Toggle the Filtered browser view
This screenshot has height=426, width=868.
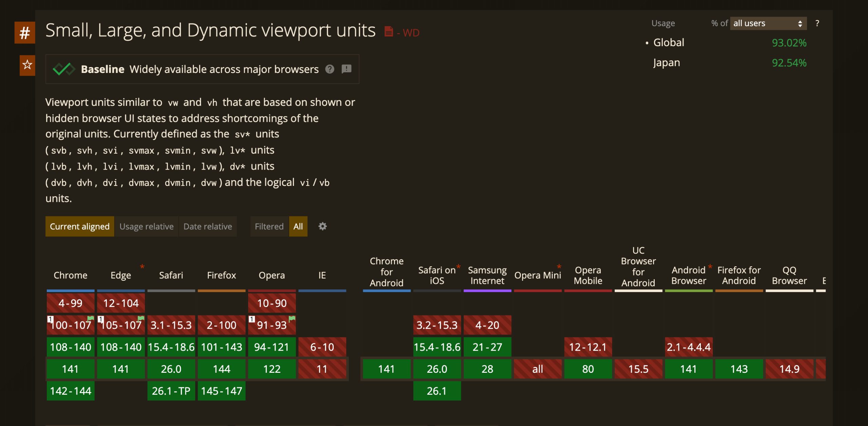pyautogui.click(x=269, y=227)
